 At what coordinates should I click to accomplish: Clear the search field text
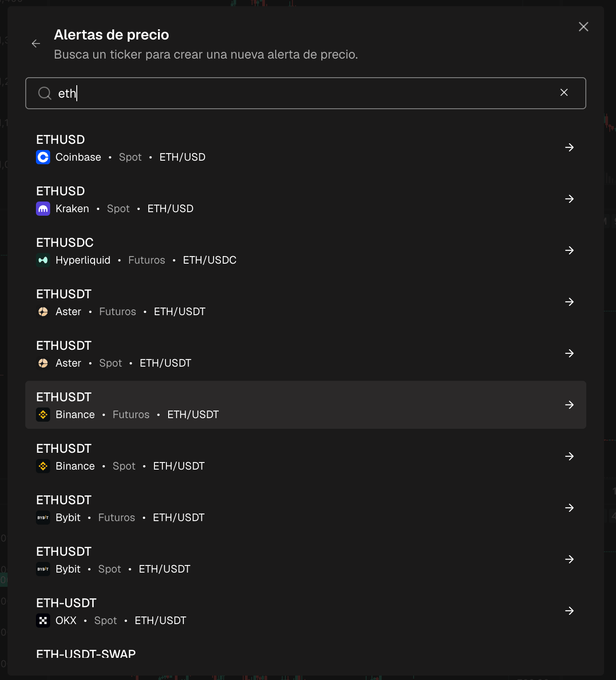coord(564,92)
